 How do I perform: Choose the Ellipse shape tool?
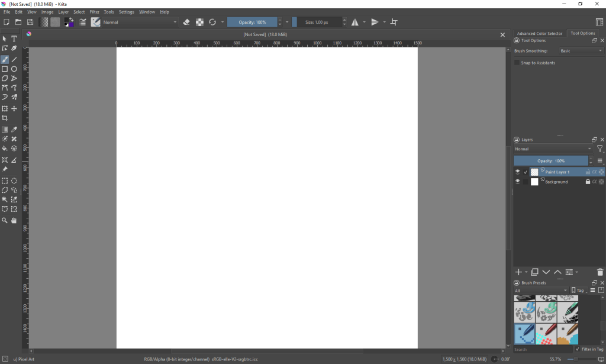pos(14,69)
